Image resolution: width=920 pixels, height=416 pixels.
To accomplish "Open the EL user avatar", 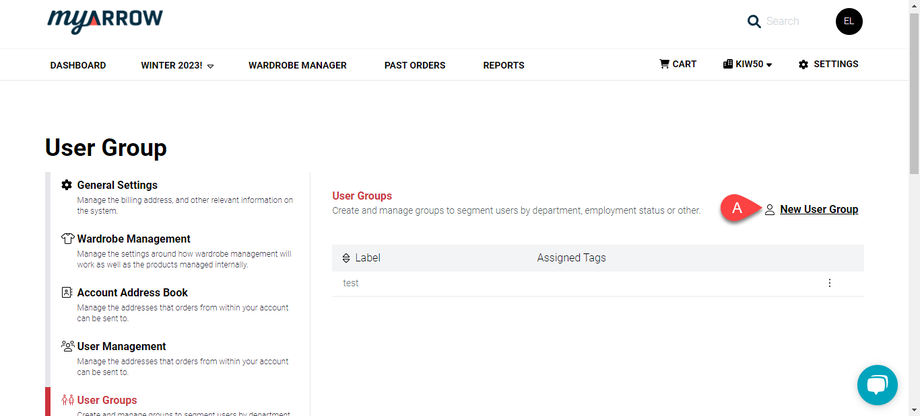I will point(849,21).
